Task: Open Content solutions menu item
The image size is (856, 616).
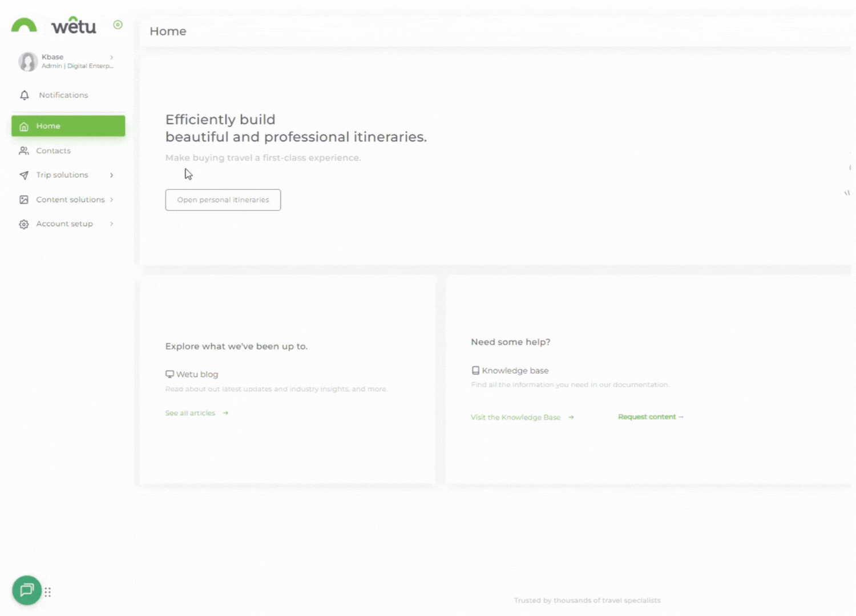Action: [x=68, y=200]
